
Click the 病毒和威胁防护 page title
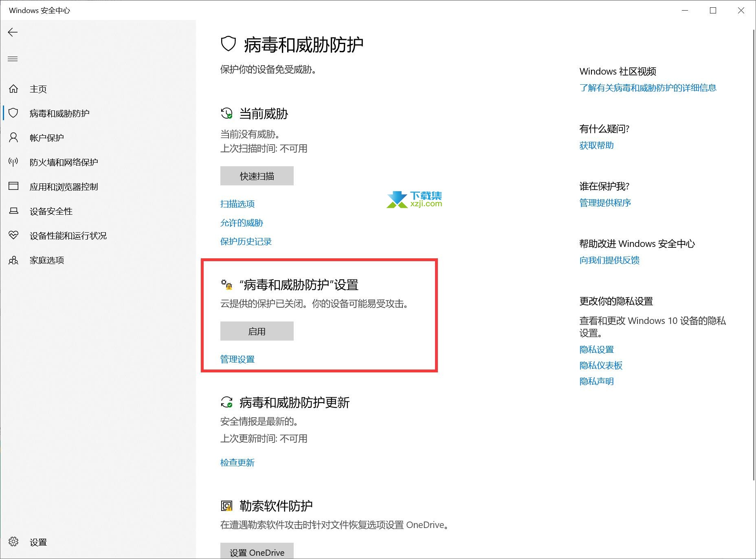pos(304,45)
